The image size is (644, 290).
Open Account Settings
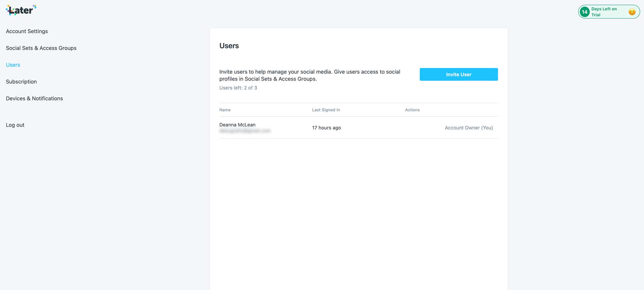[x=27, y=31]
